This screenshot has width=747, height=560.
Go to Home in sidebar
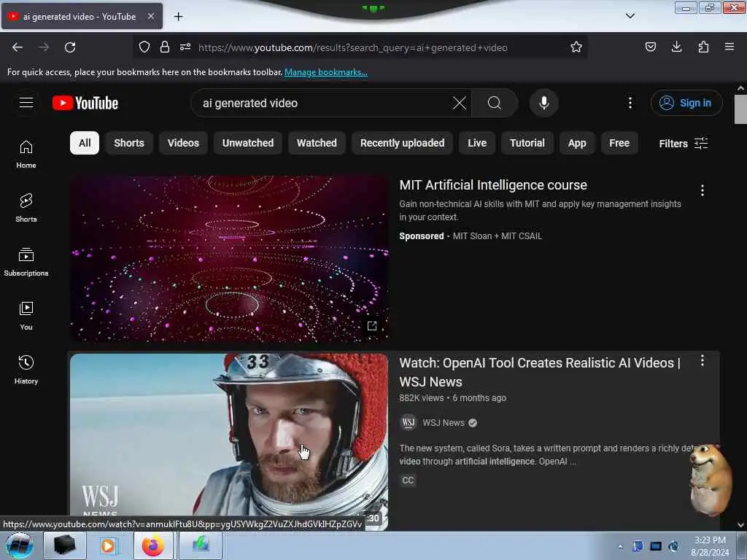click(x=26, y=155)
